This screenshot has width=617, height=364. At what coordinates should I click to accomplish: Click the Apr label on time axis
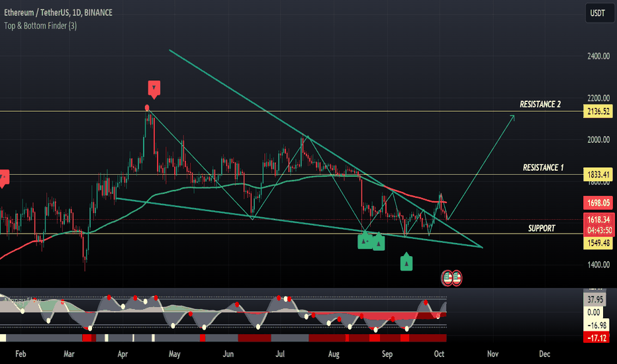(x=122, y=354)
